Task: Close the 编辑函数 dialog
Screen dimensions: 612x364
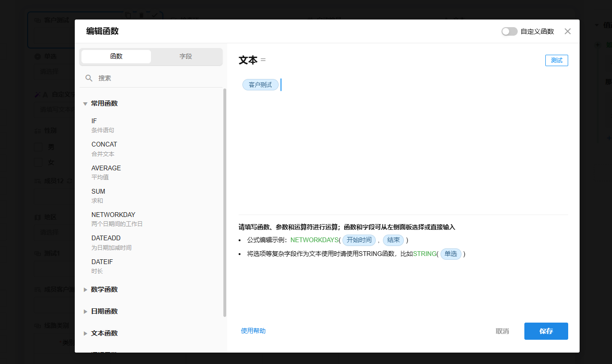Action: point(567,31)
